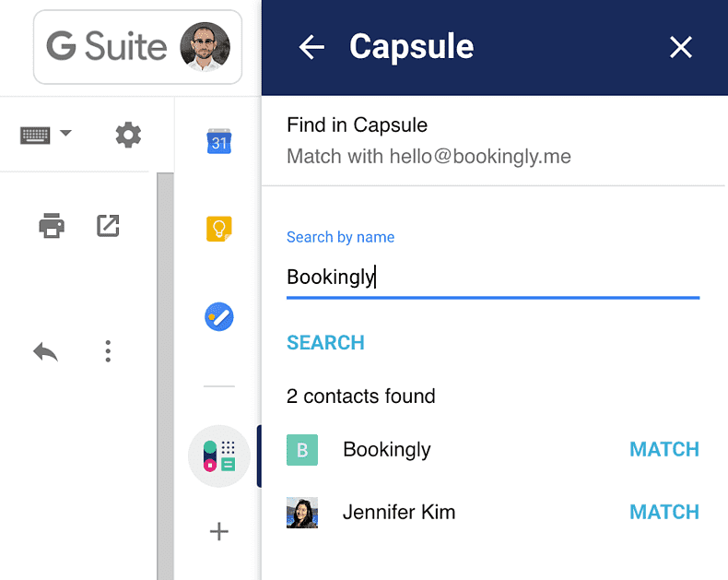Screen dimensions: 728x580
Task: Go back using the Capsule back arrow
Action: click(x=311, y=47)
